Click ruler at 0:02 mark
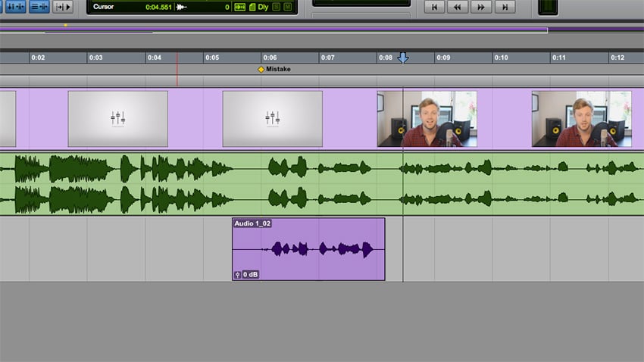This screenshot has height=362, width=644. point(38,58)
